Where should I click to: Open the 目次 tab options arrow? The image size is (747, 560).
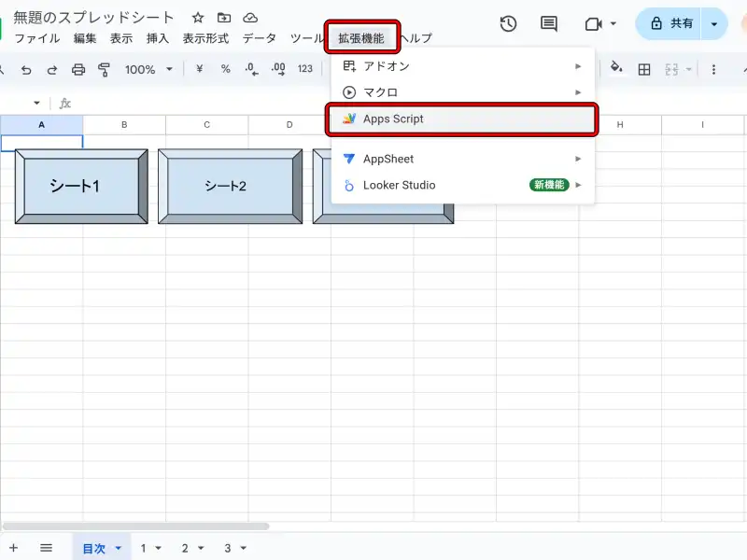coord(119,548)
